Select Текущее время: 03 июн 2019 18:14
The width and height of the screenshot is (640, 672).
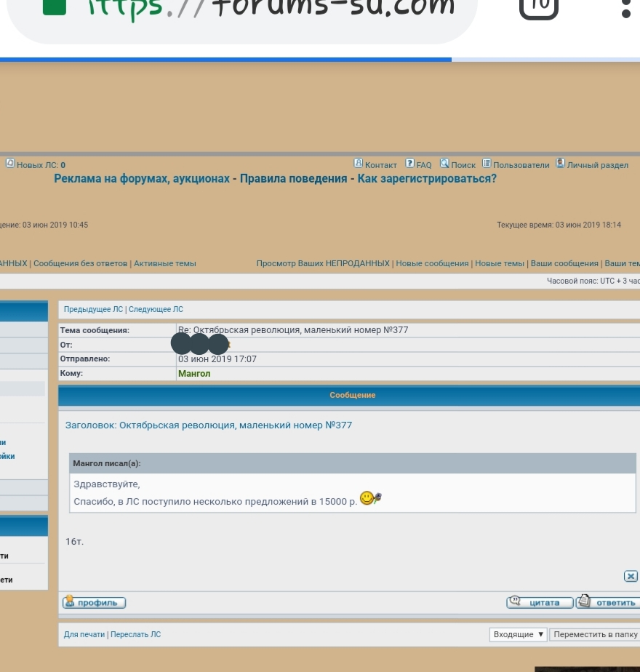(x=559, y=225)
